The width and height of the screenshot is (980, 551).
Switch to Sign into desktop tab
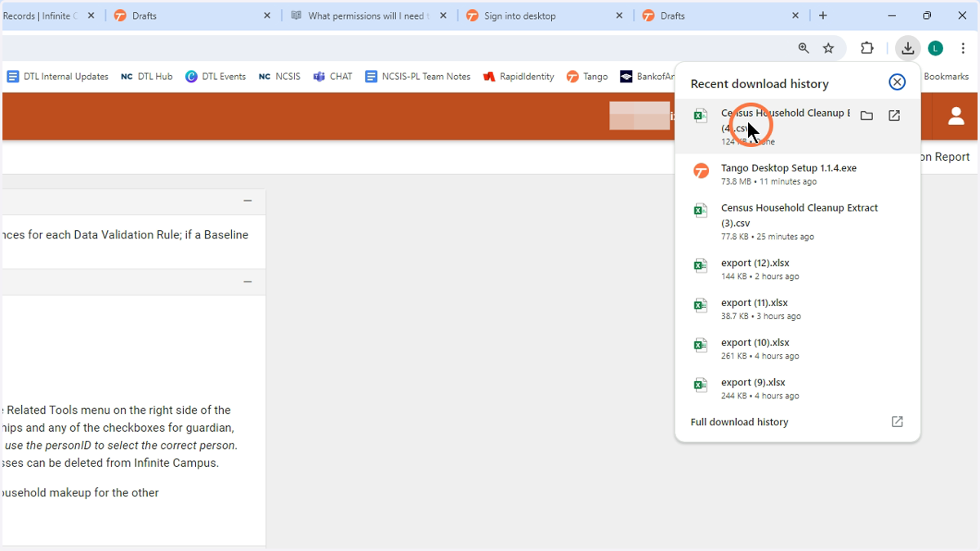pyautogui.click(x=546, y=16)
